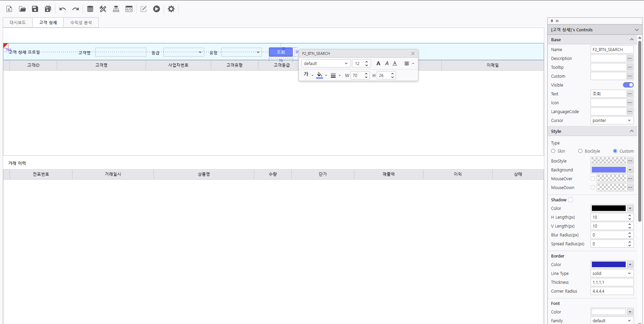Screen dimensions: 644x324
Task: Open the border Line Type solid dropdown
Action: point(612,273)
